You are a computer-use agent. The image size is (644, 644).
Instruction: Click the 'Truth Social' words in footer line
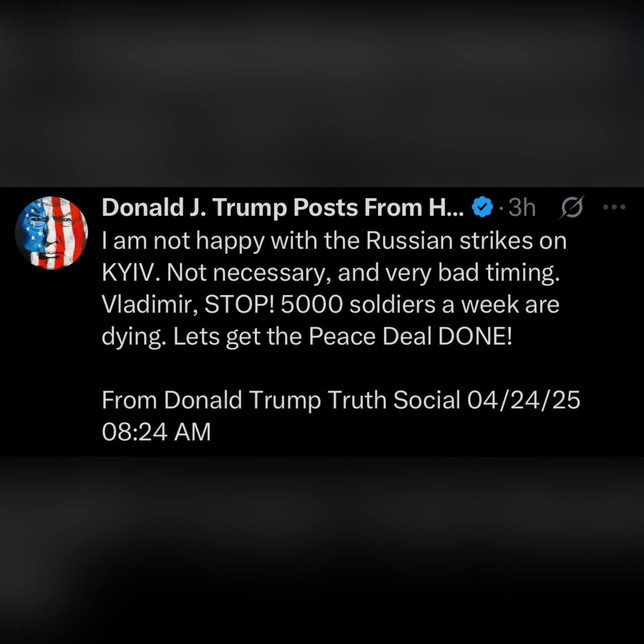[394, 400]
